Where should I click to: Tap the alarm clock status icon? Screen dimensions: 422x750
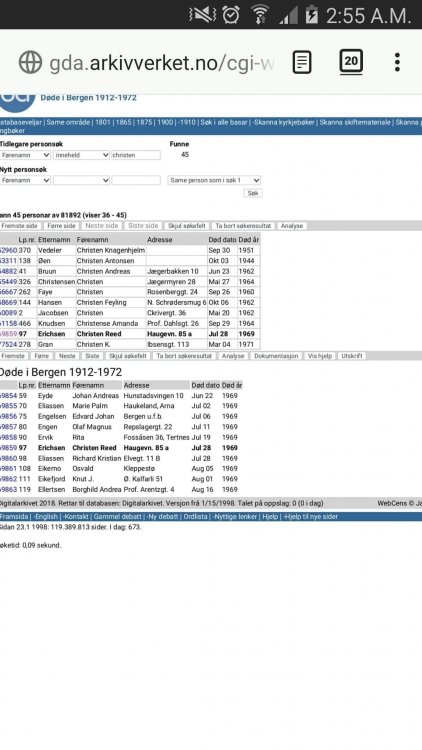click(231, 15)
